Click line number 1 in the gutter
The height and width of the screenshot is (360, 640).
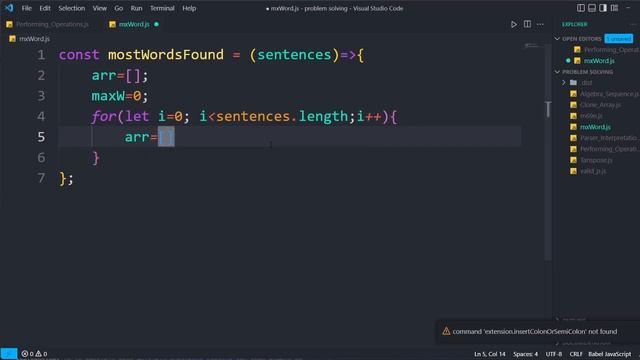click(x=41, y=55)
